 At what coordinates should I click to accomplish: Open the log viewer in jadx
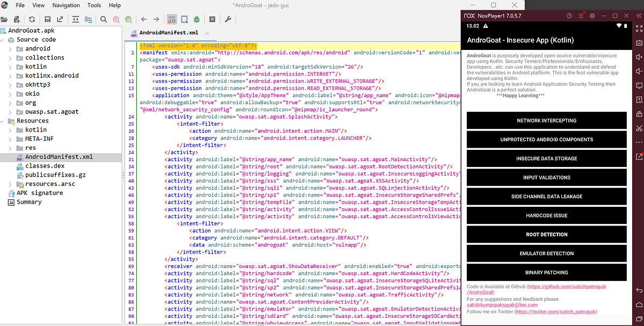click(211, 19)
